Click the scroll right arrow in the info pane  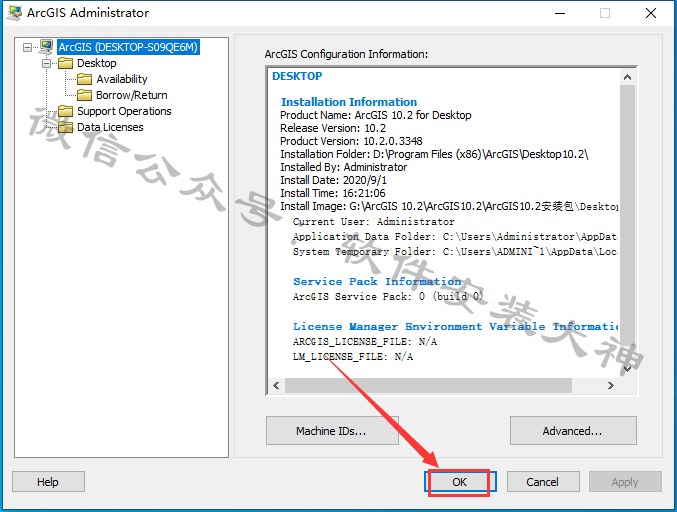[x=611, y=385]
